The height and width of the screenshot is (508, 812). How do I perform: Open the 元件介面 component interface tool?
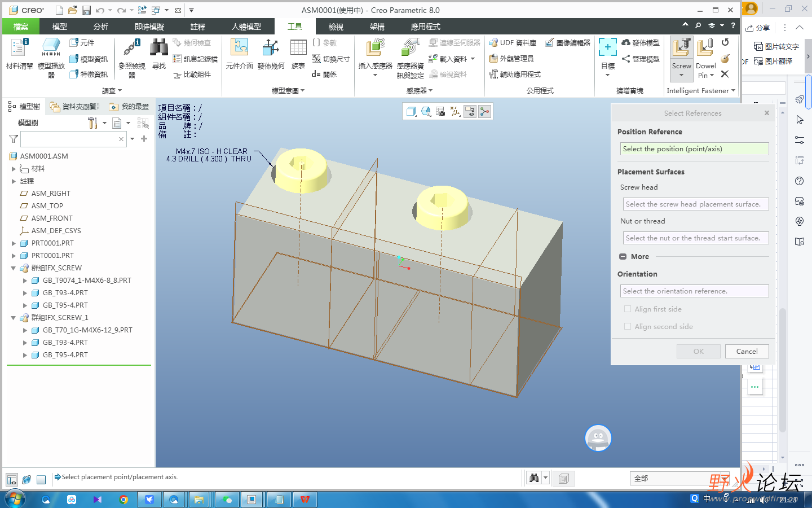(239, 54)
